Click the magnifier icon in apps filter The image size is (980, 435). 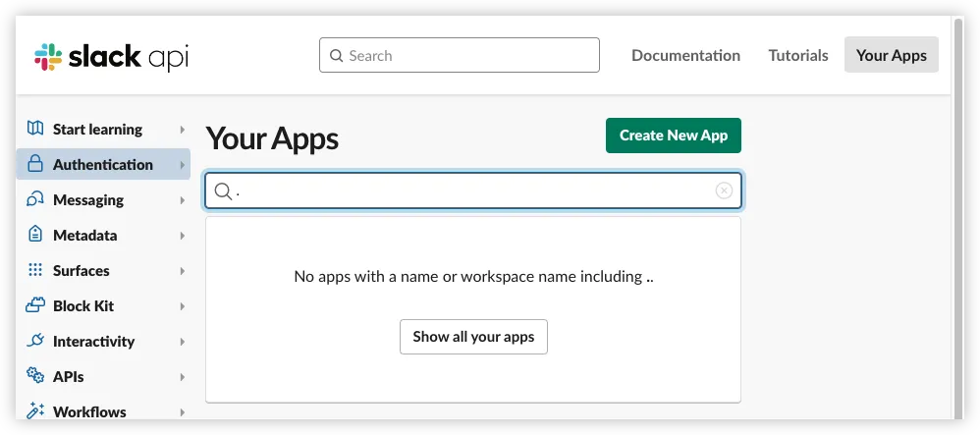point(223,190)
